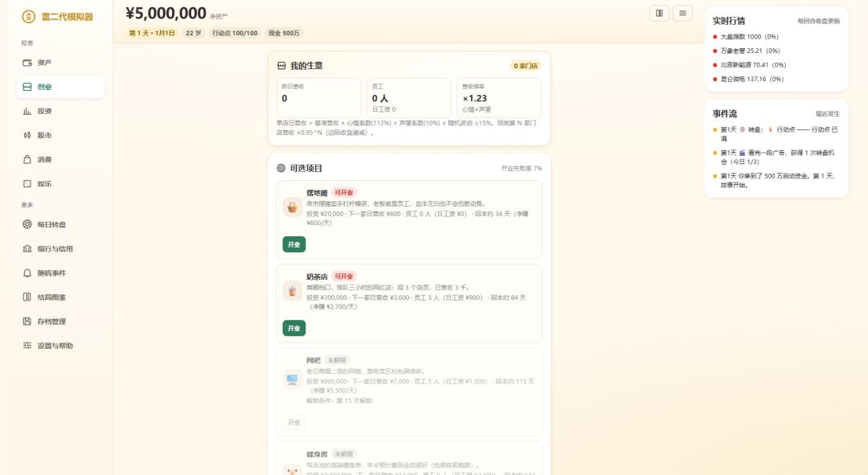Image resolution: width=868 pixels, height=475 pixels.
Task: Click the storefront icon beside 我的生意
Action: pyautogui.click(x=281, y=65)
